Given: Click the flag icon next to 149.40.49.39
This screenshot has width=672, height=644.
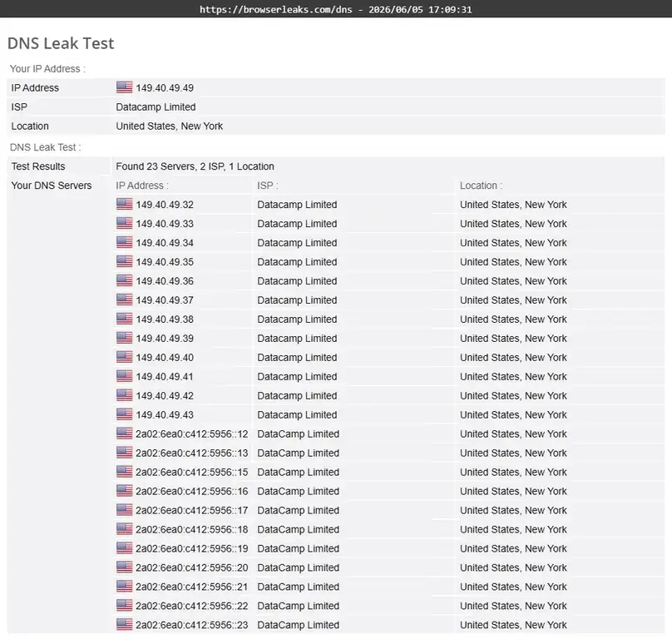Looking at the screenshot, I should coord(124,338).
